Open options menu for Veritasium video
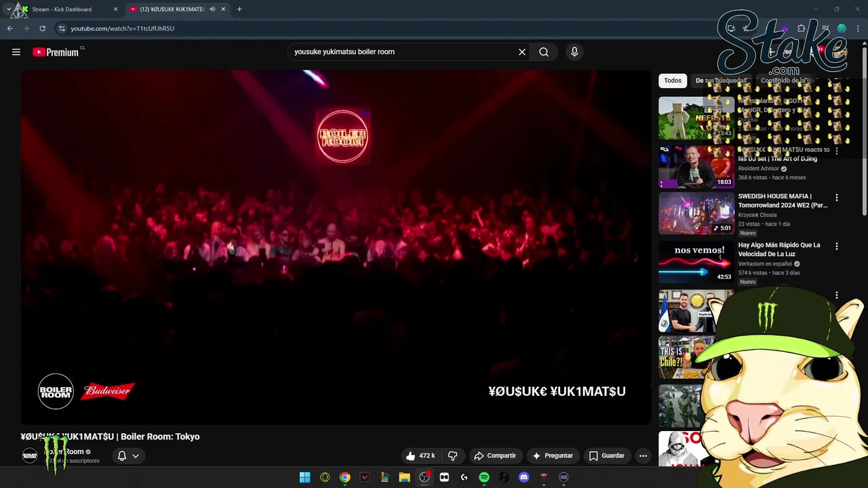This screenshot has height=488, width=868. pos(836,246)
